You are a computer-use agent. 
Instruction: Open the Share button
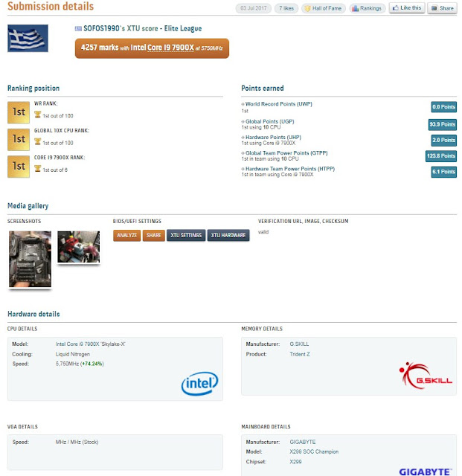[442, 8]
